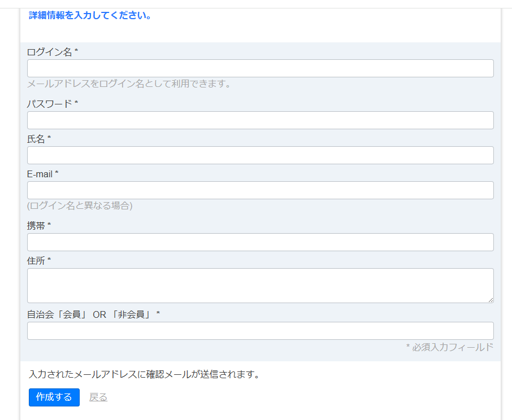This screenshot has width=512, height=420.
Task: Focus the 携帯 phone number field
Action: 260,242
